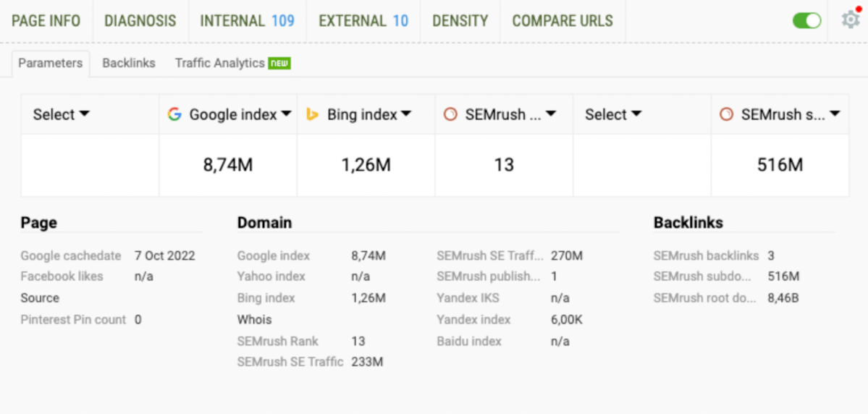Image resolution: width=868 pixels, height=414 pixels.
Task: Click the SEMrush logo beside 'SEMrush s...' header
Action: click(x=726, y=114)
